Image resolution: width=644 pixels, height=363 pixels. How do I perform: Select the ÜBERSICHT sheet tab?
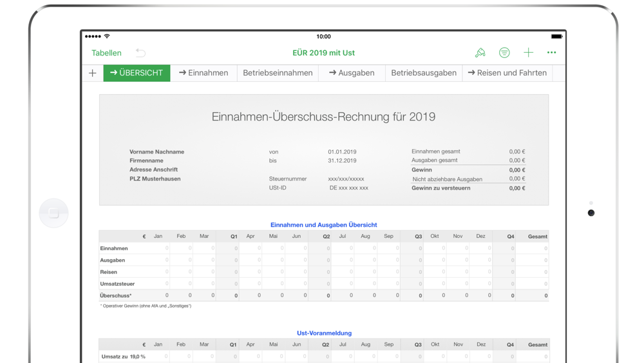(137, 73)
